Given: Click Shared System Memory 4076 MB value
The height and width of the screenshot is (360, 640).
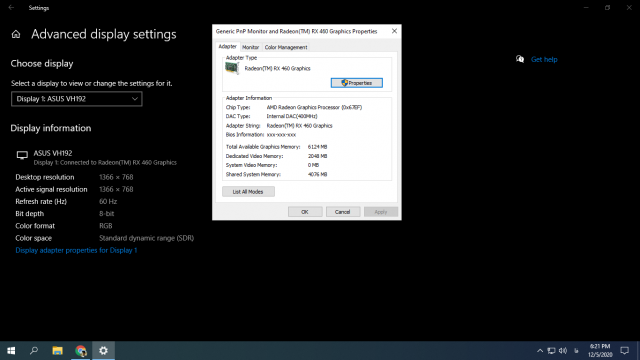Looking at the screenshot, I should pos(318,174).
